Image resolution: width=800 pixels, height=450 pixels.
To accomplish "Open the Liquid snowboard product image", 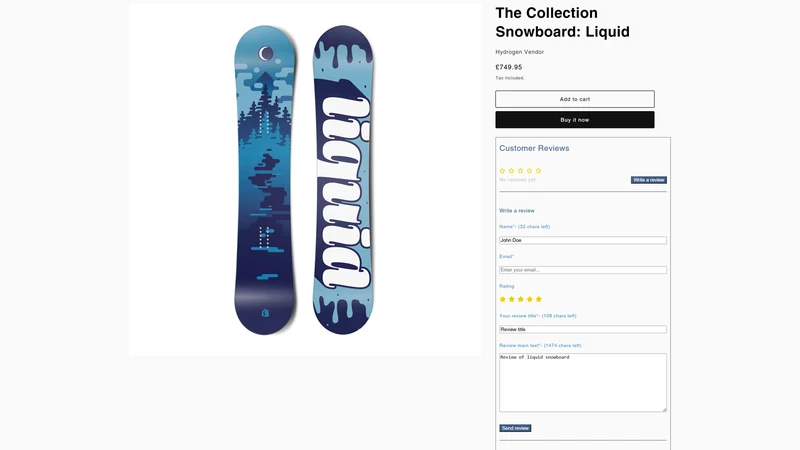I will [x=305, y=180].
